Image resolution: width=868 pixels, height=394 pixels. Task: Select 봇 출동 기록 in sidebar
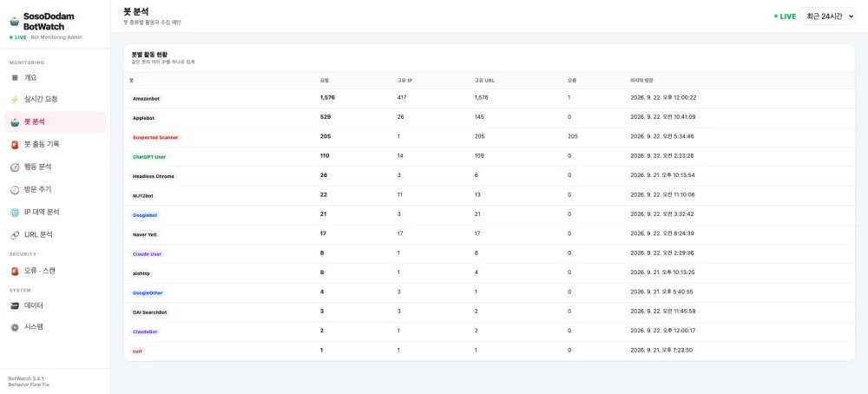point(55,144)
